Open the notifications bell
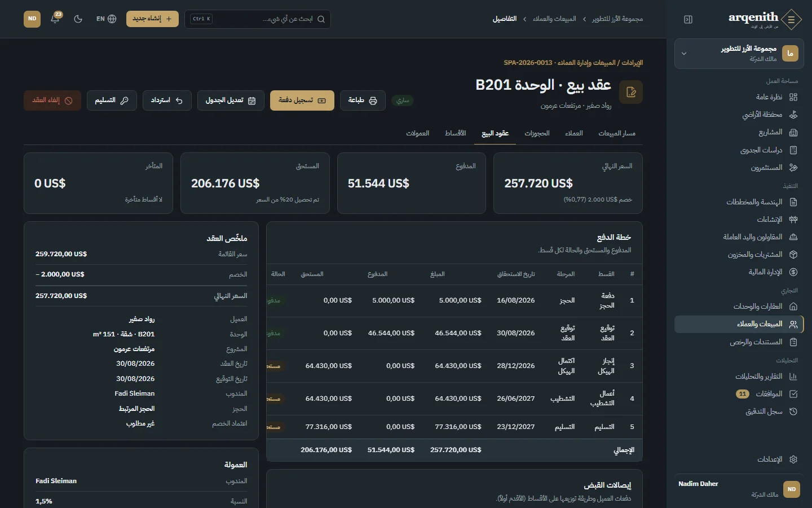This screenshot has width=812, height=508. click(x=55, y=19)
